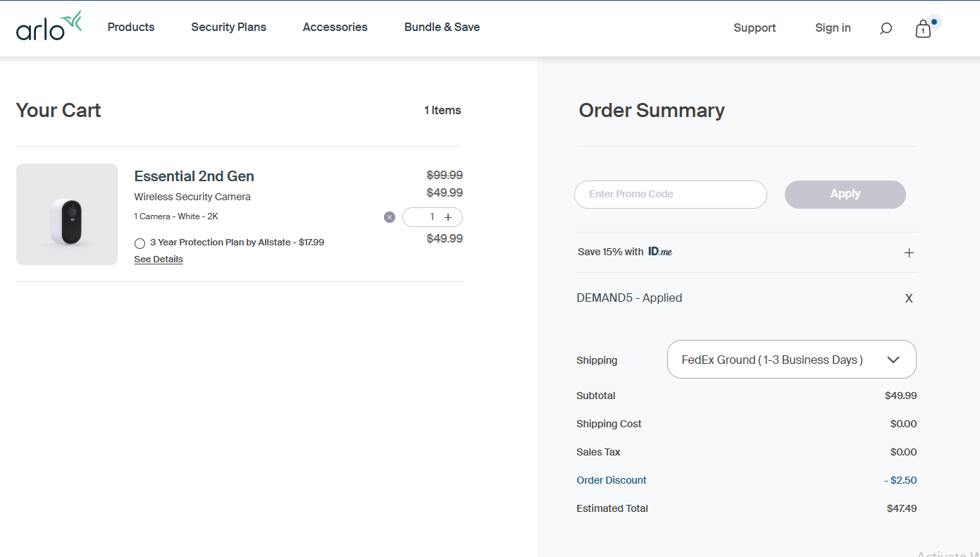Go to the Support page

tap(755, 28)
